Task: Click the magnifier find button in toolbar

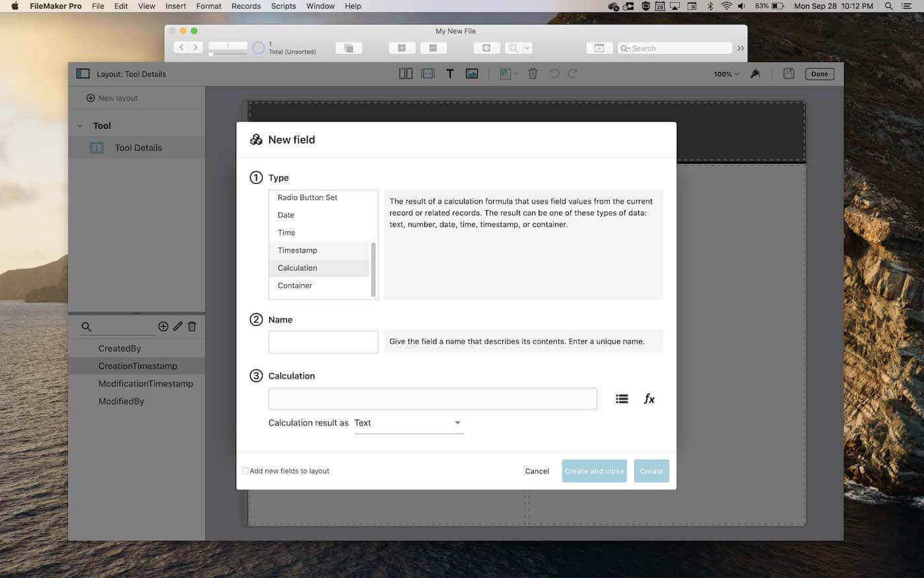Action: click(x=513, y=48)
